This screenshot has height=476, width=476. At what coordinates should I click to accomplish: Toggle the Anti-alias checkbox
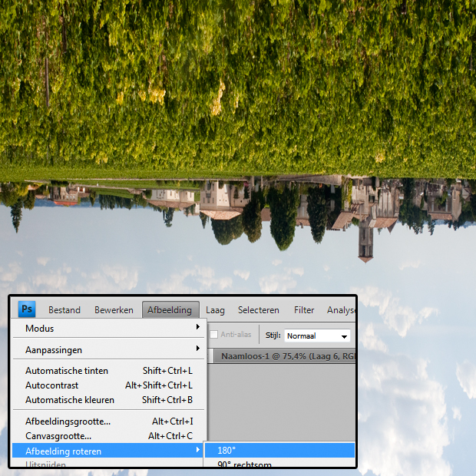coord(213,334)
